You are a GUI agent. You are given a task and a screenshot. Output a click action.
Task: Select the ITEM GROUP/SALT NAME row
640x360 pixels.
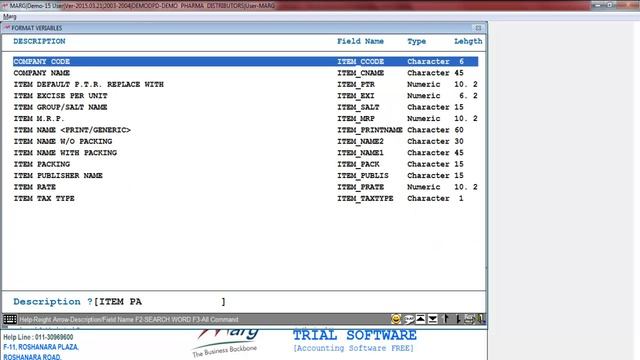(245, 107)
